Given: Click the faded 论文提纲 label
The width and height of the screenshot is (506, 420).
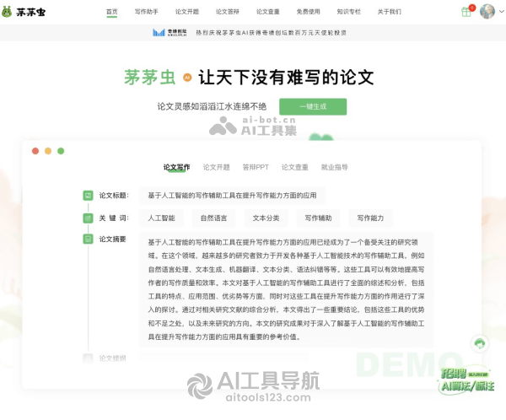Looking at the screenshot, I should [112, 358].
